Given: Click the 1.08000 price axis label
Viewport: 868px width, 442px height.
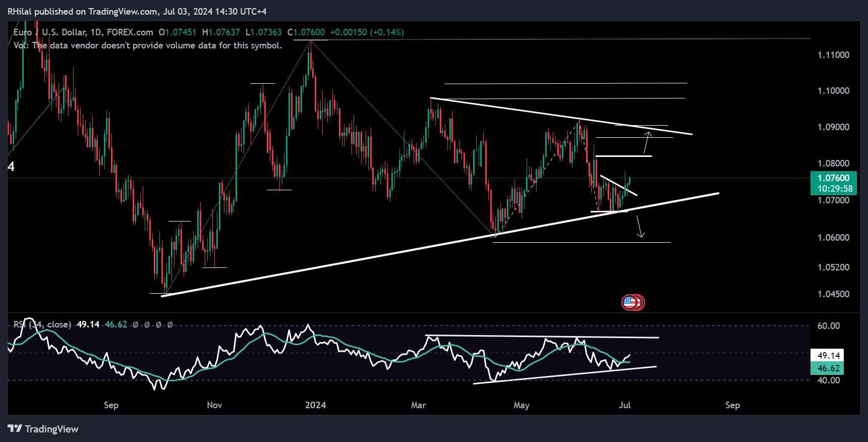Looking at the screenshot, I should click(833, 163).
